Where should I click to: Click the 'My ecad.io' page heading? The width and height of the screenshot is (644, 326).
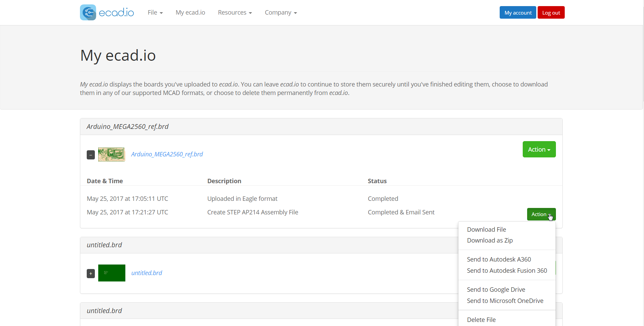pos(118,55)
